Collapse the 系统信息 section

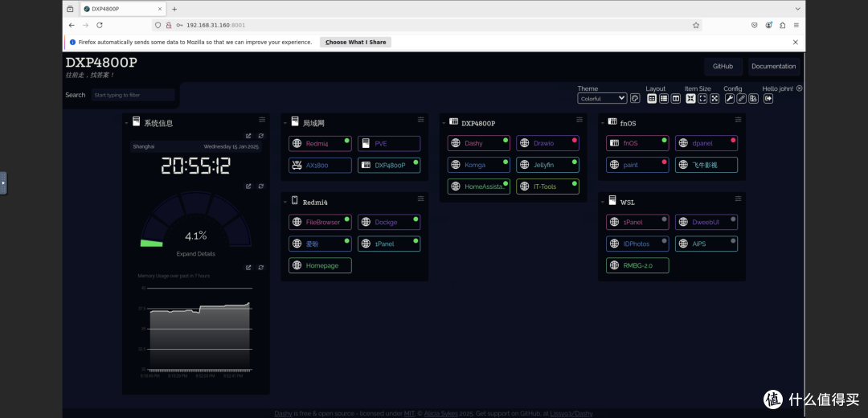pos(126,124)
